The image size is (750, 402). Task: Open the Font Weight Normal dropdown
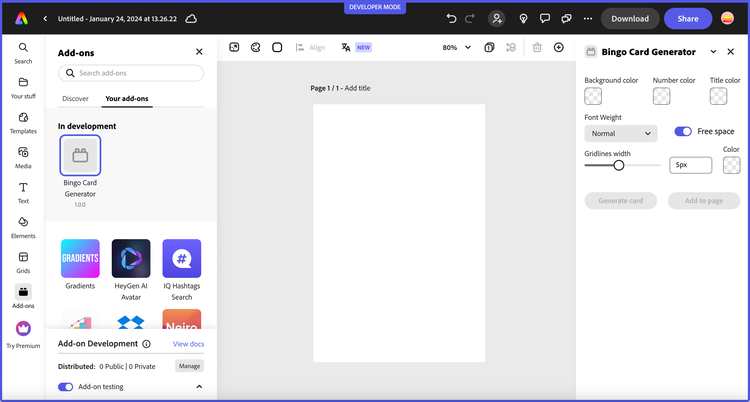[x=621, y=134]
